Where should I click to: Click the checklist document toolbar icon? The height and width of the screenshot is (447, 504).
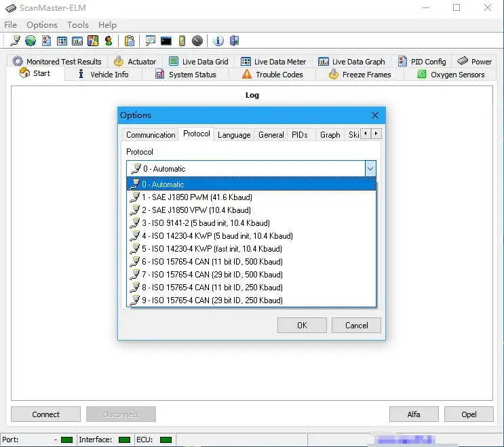(x=46, y=41)
